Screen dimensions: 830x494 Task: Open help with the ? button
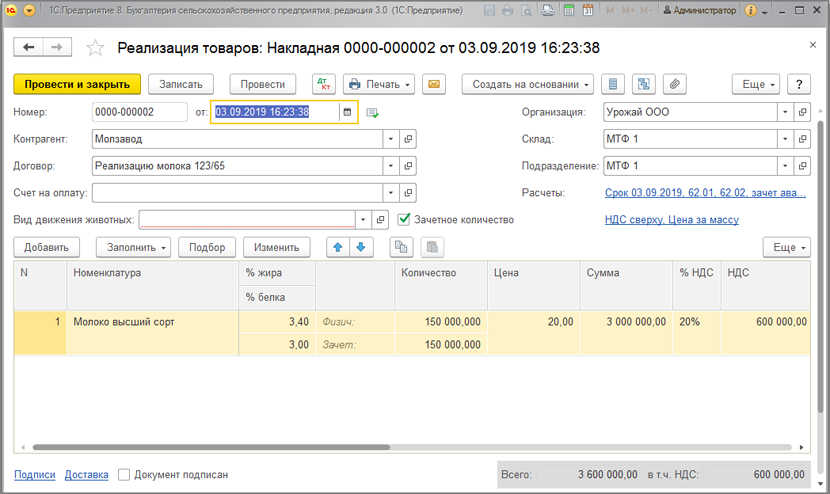799,84
